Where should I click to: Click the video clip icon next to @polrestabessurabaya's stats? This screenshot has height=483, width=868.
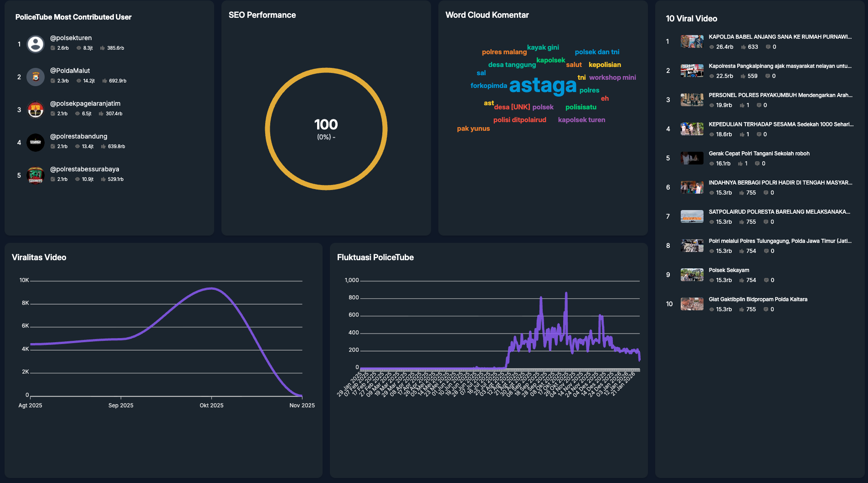point(54,179)
